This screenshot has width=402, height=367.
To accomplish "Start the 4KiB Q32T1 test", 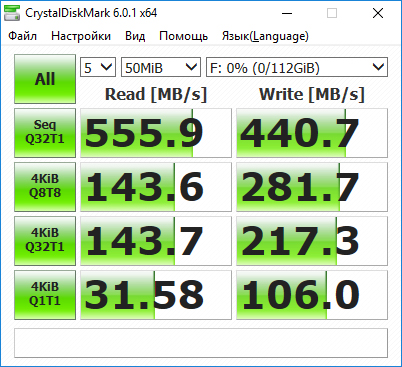I will (45, 241).
